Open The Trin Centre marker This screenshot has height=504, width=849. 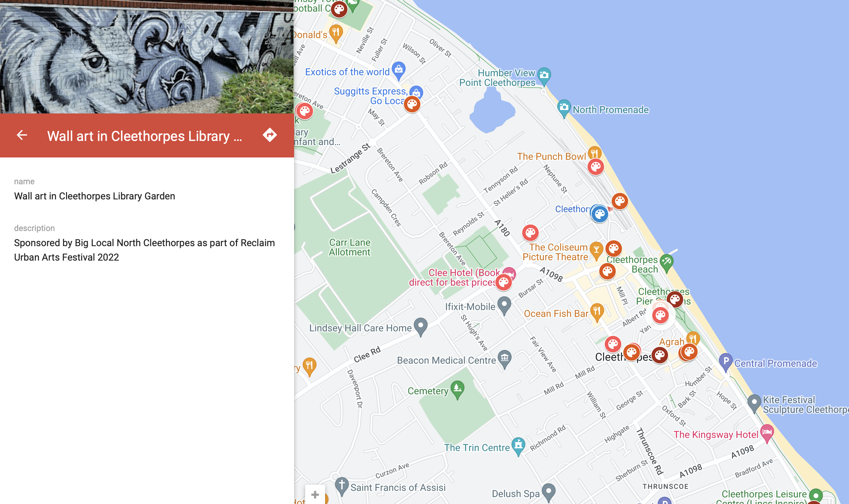(x=518, y=446)
